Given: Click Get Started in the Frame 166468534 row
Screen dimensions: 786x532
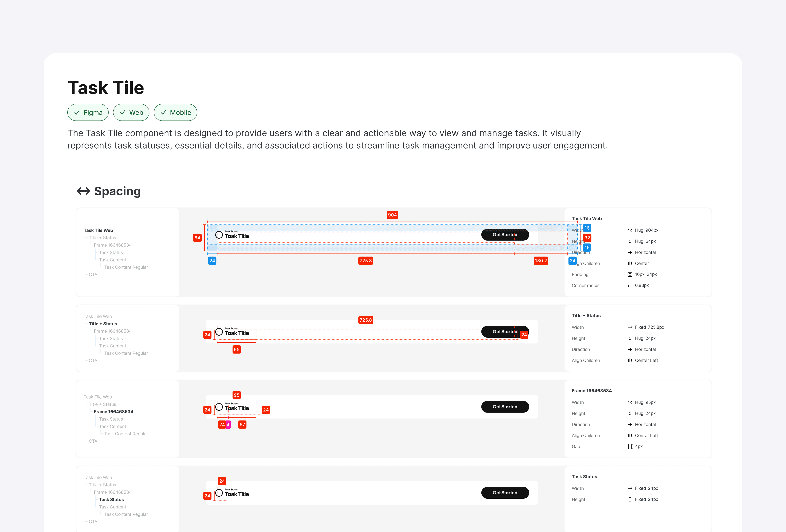Looking at the screenshot, I should (505, 407).
